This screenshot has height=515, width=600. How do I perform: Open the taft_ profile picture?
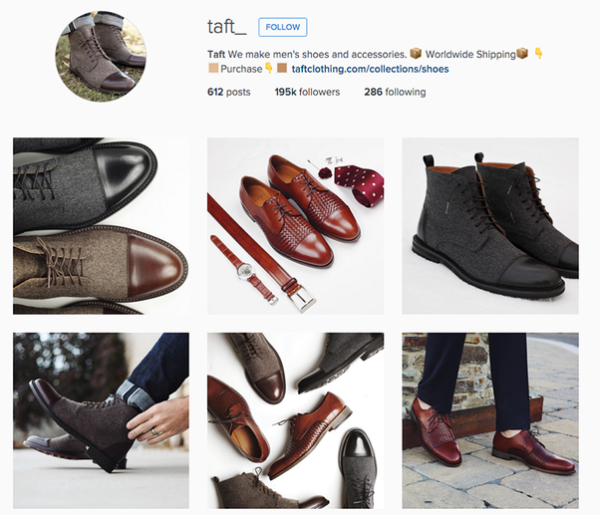point(101,57)
